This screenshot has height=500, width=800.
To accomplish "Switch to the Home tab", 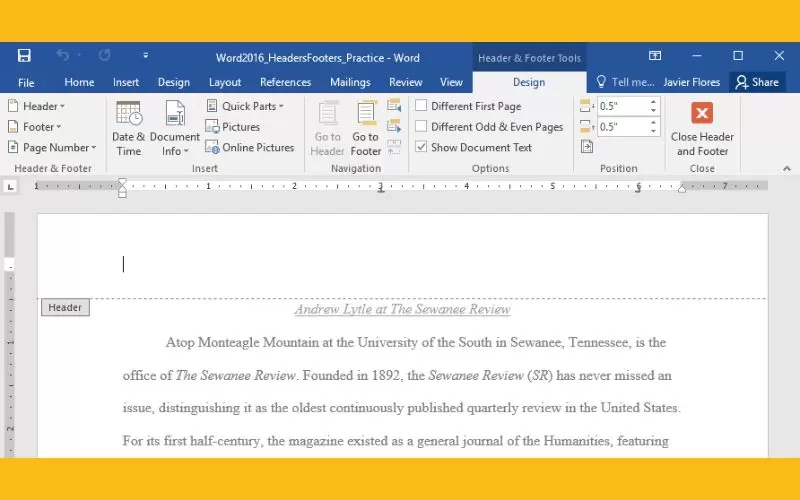I will pyautogui.click(x=79, y=82).
